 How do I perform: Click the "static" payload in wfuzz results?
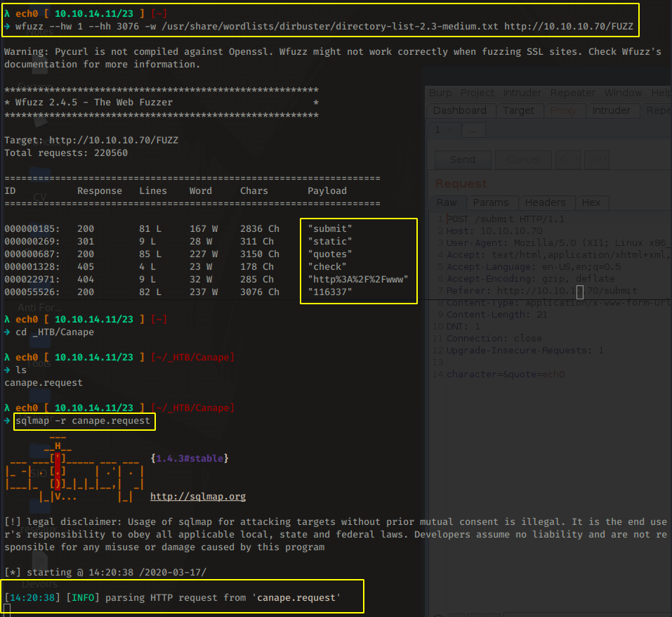pos(330,242)
